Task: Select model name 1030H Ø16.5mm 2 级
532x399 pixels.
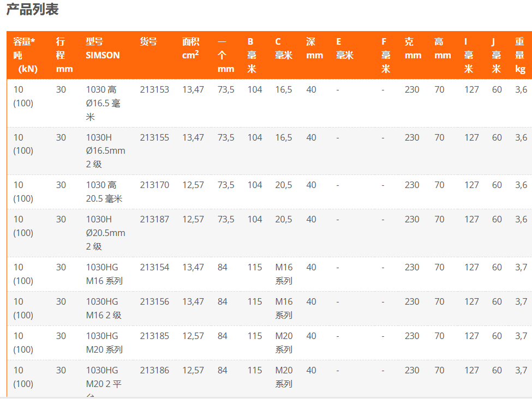Action: 105,151
